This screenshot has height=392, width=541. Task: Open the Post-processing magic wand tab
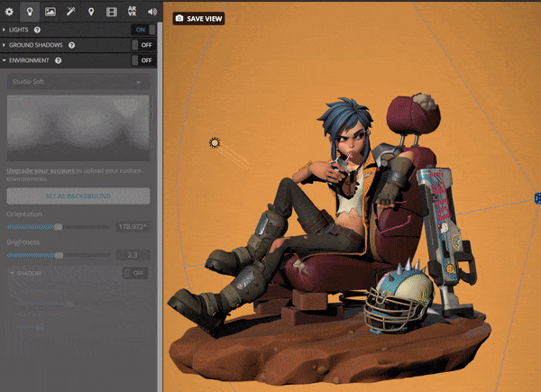70,12
